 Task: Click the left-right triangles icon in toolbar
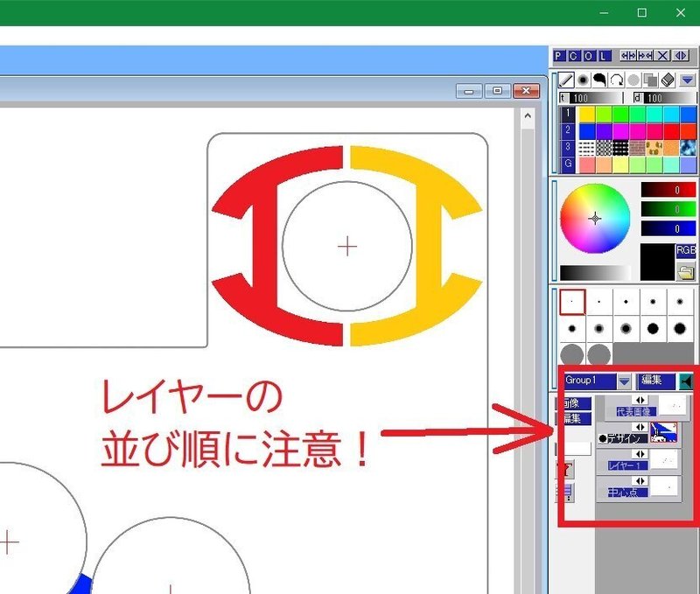681,56
